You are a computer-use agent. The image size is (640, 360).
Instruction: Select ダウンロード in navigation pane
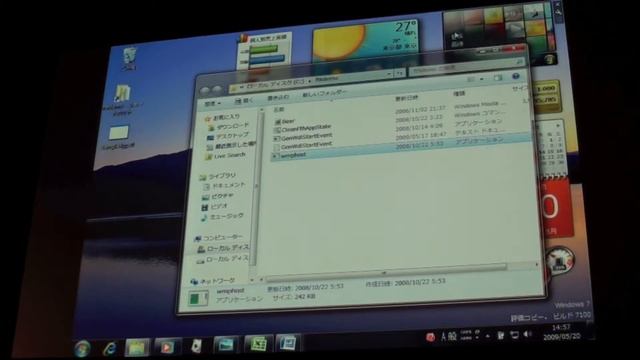[229, 127]
